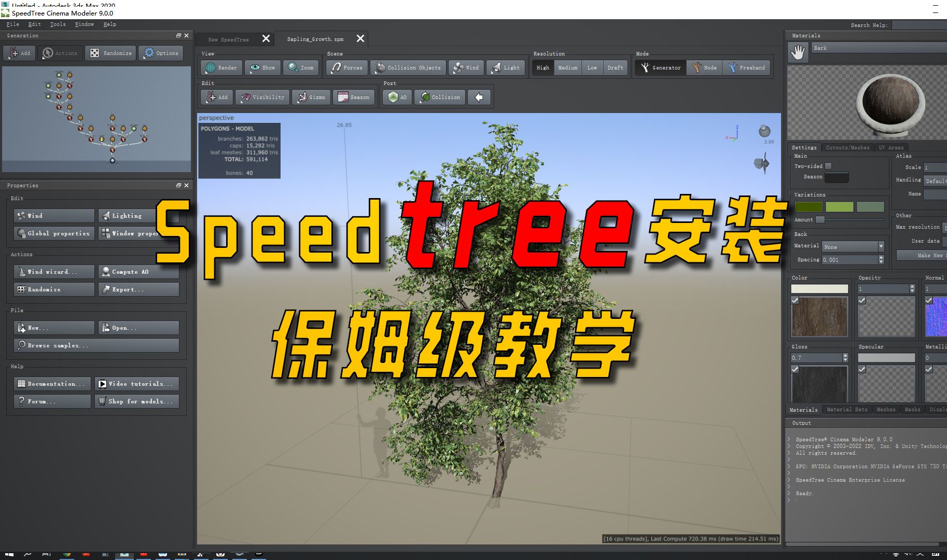947x560 pixels.
Task: Select Low resolution
Action: (x=592, y=67)
